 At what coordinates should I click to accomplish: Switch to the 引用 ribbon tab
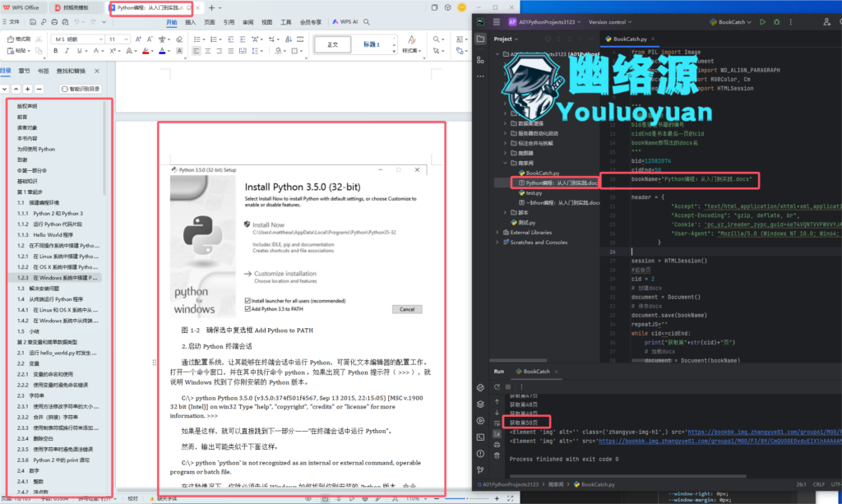229,22
